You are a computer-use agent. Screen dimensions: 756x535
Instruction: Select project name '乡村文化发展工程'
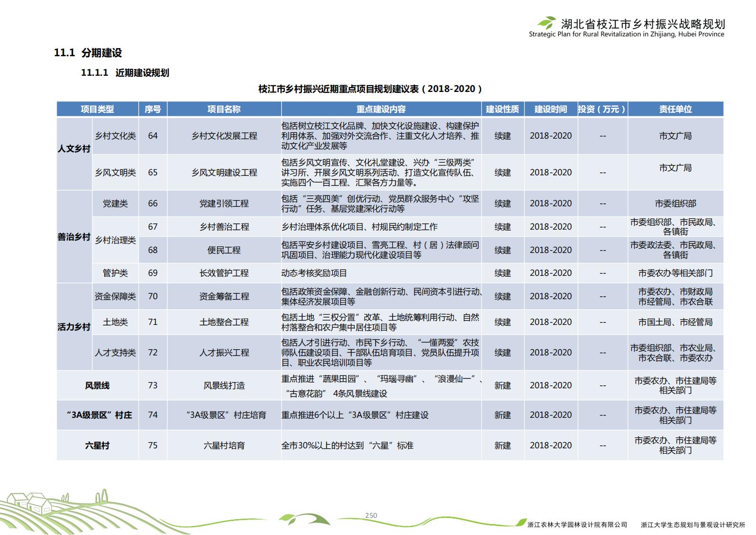point(224,136)
